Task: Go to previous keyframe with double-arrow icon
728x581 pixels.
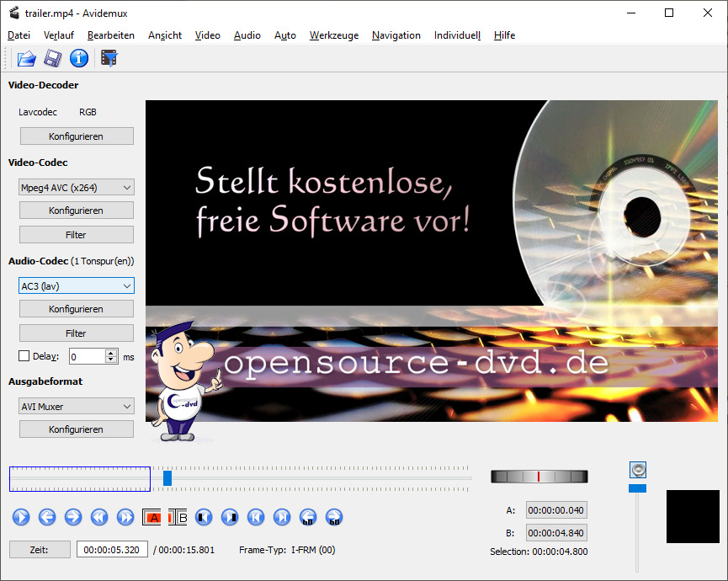Action: coord(99,517)
